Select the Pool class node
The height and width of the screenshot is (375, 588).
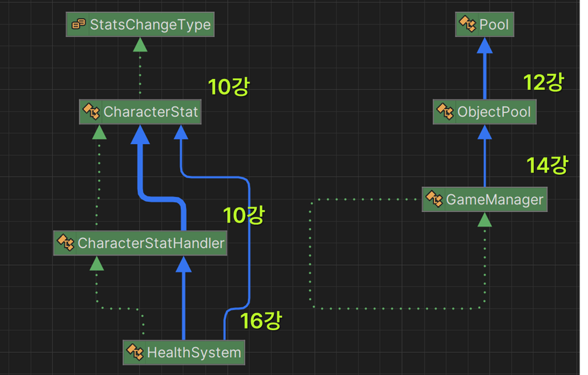[x=484, y=25]
